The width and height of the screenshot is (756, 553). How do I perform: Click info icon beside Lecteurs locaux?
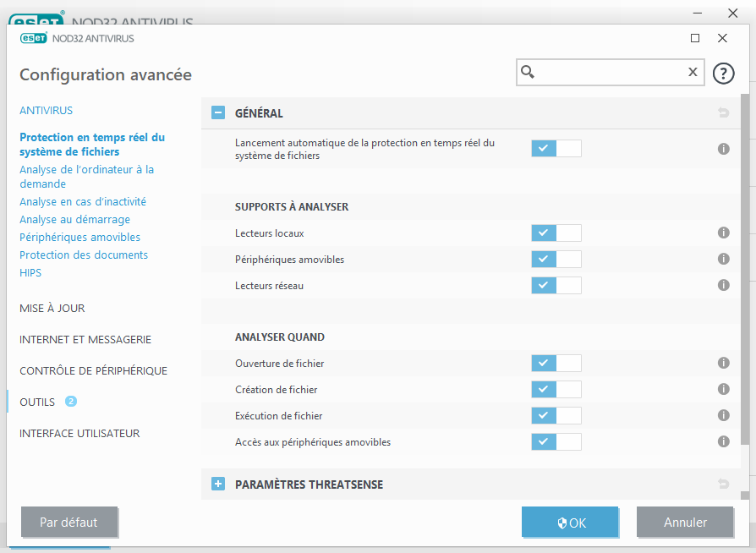723,233
